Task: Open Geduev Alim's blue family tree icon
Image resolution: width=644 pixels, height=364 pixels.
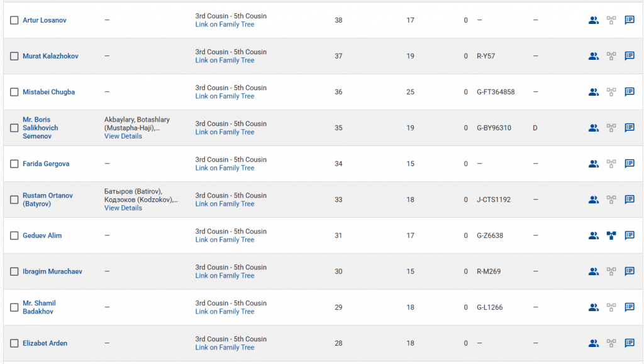Action: pos(611,236)
